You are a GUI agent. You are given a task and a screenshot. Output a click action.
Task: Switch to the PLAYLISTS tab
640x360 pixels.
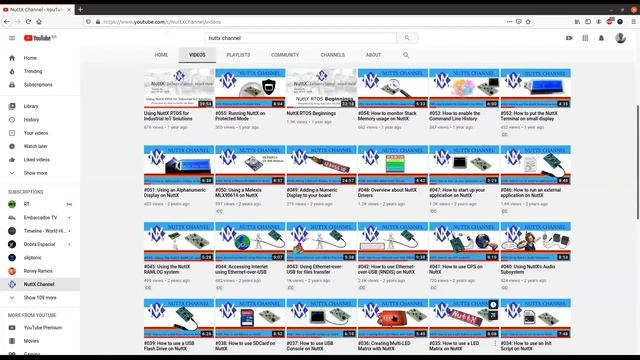[238, 55]
